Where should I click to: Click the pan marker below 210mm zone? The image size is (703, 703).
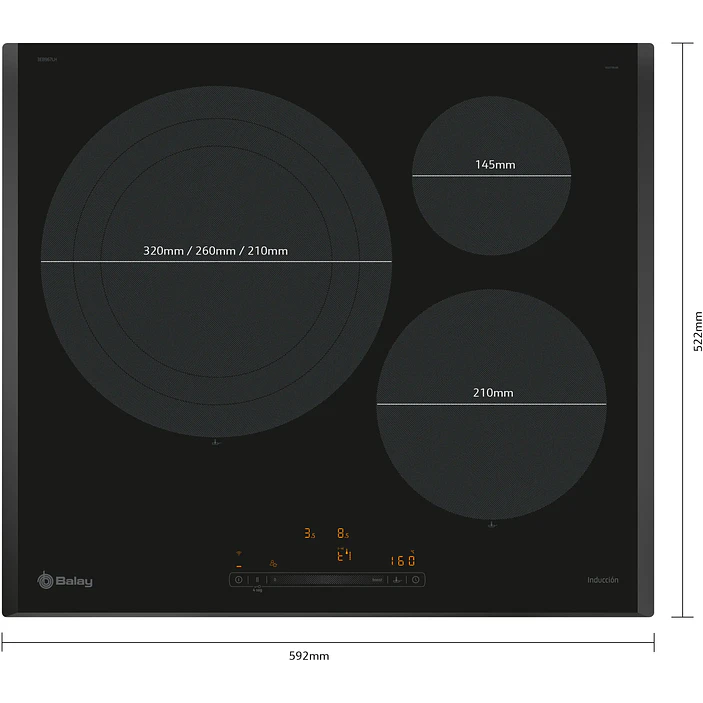(492, 525)
